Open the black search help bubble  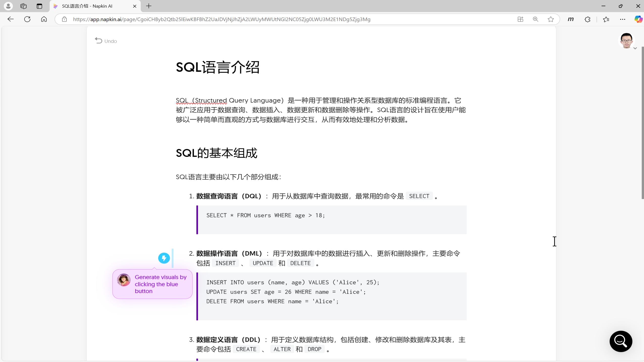coord(621,341)
